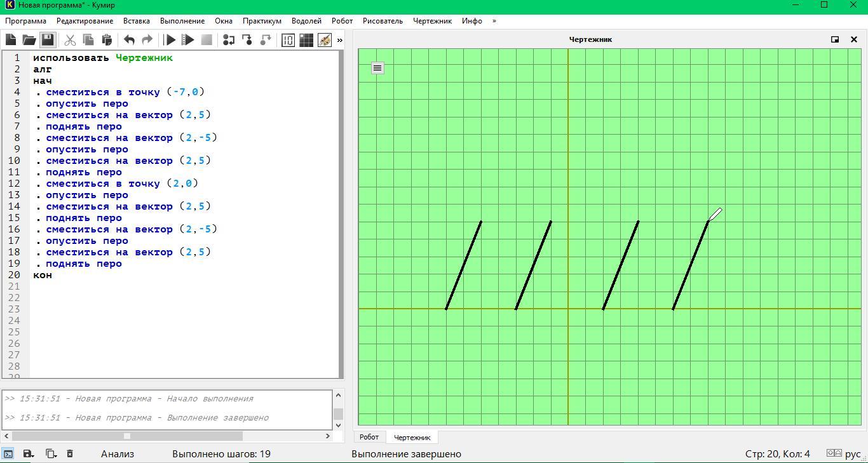Expand the hidden toolbar items chevron
This screenshot has height=463, width=868.
[340, 40]
